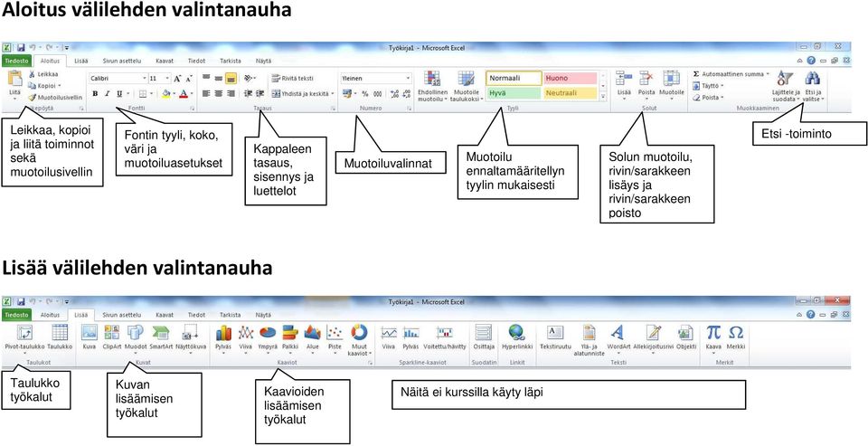
Task: Click the Lajittele ja suodata icon
Action: (785, 78)
